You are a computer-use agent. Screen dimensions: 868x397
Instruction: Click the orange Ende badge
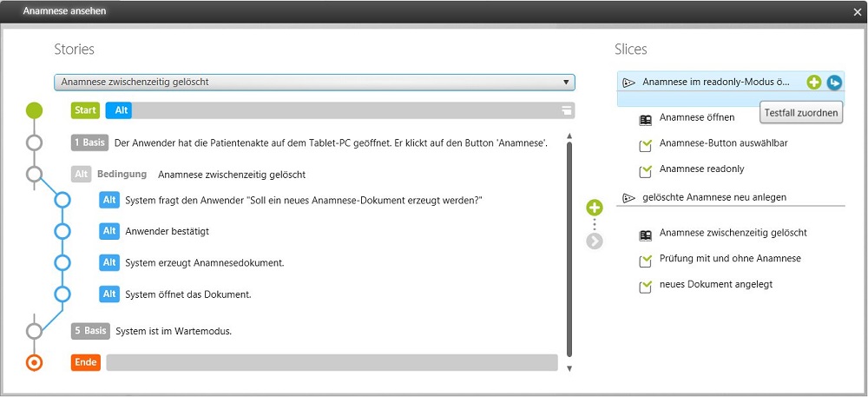86,362
